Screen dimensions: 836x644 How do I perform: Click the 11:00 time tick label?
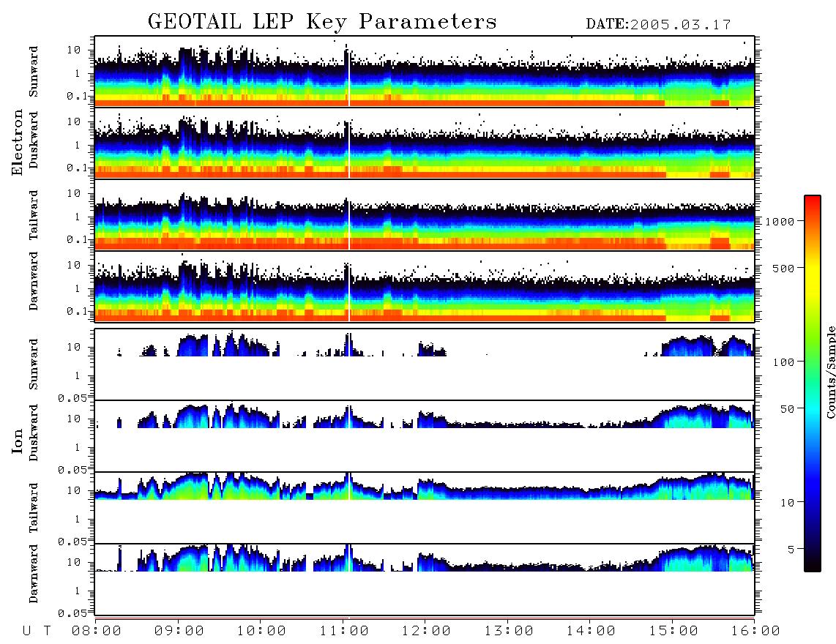point(344,632)
